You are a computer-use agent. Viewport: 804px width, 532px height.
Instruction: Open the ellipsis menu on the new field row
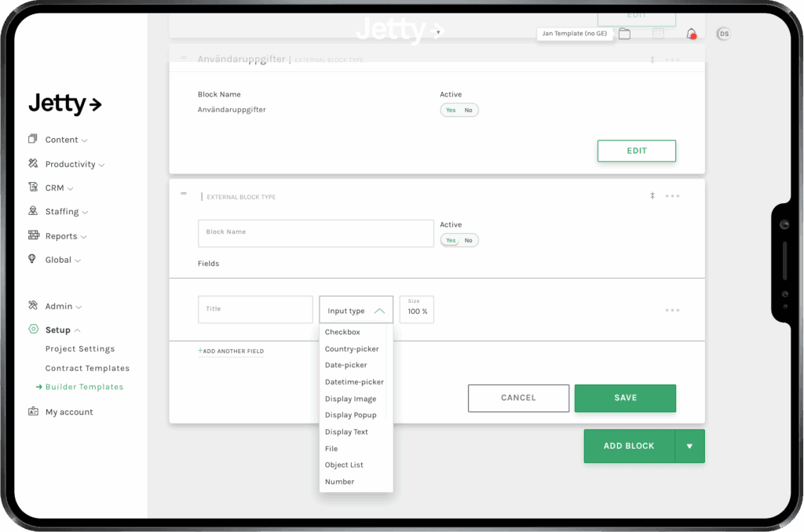pos(672,310)
